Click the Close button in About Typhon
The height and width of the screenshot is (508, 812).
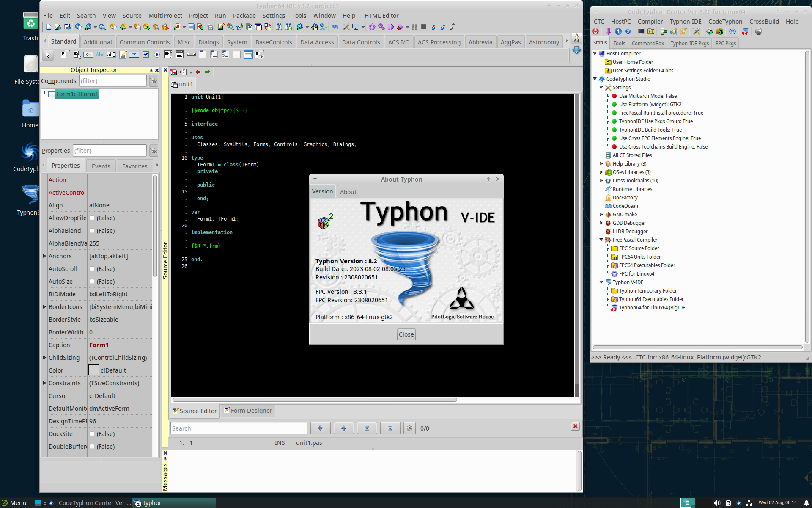(x=406, y=334)
